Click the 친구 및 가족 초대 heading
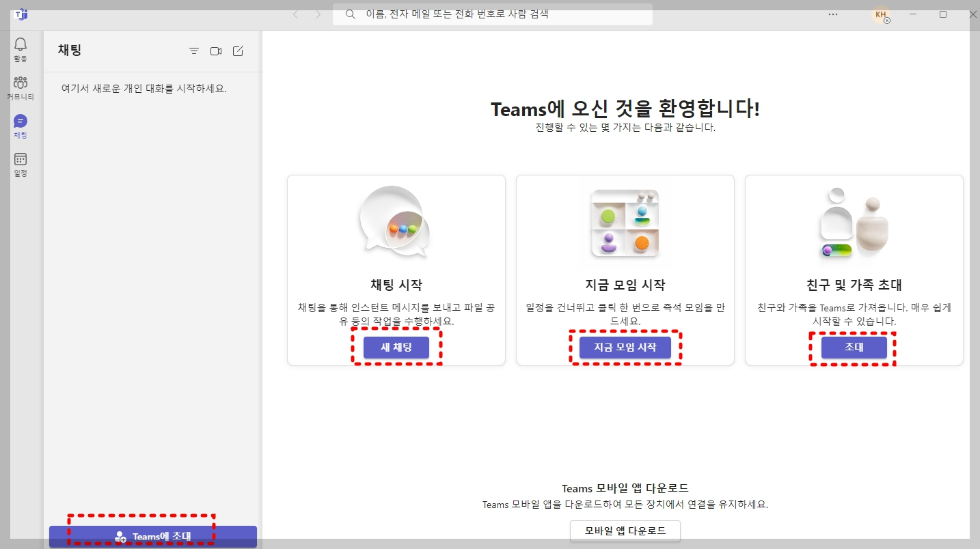The image size is (980, 549). pos(854,285)
